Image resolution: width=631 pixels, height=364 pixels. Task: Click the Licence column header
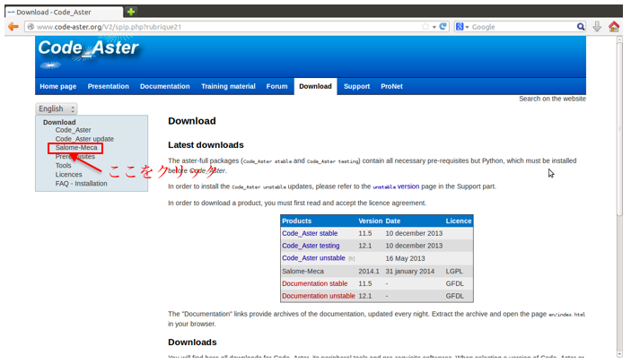459,221
